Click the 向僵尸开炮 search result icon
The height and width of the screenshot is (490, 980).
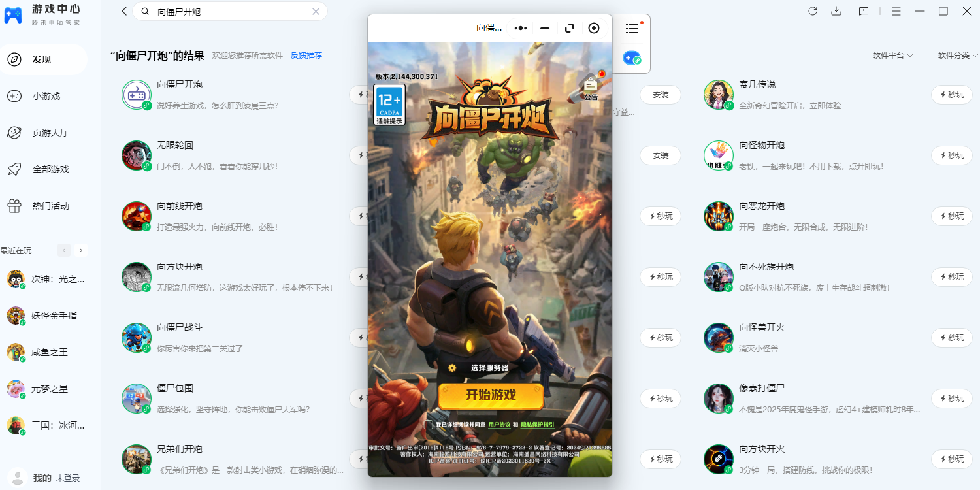[137, 95]
